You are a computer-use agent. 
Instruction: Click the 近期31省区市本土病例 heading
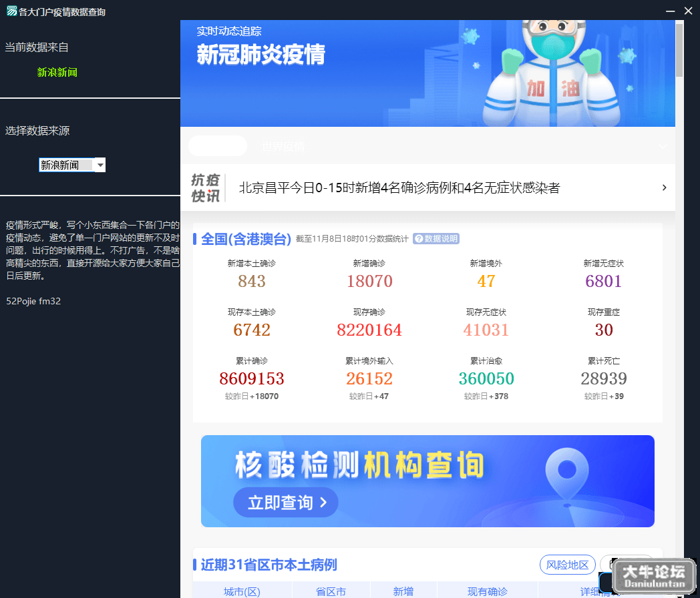(269, 565)
